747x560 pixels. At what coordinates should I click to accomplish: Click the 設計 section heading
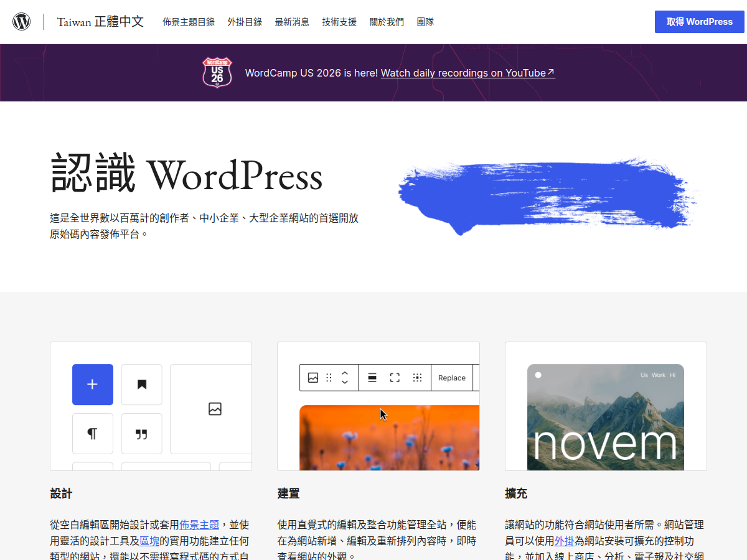[x=61, y=493]
